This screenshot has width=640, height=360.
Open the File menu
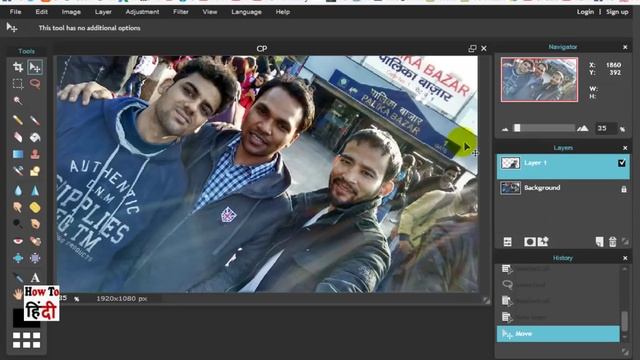point(16,12)
